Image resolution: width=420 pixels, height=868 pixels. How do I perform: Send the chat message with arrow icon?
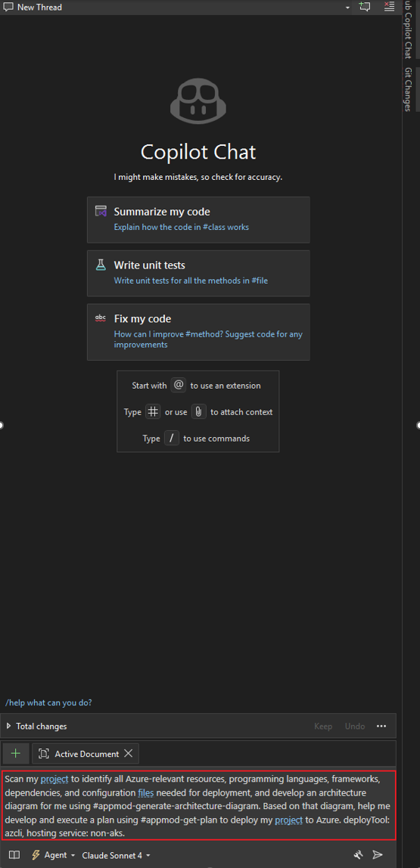378,854
